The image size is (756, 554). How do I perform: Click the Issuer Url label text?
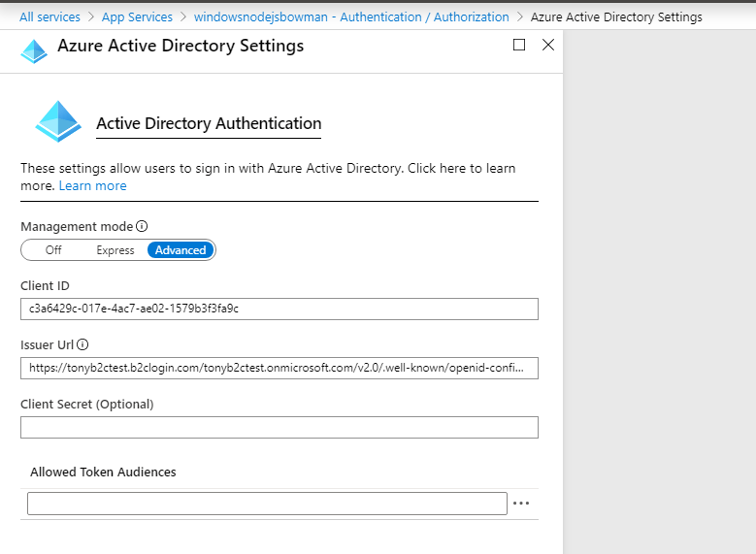pyautogui.click(x=47, y=344)
